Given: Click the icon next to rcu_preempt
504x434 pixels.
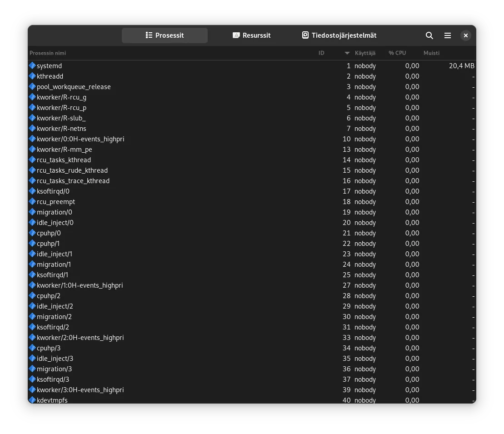Looking at the screenshot, I should click(x=32, y=202).
